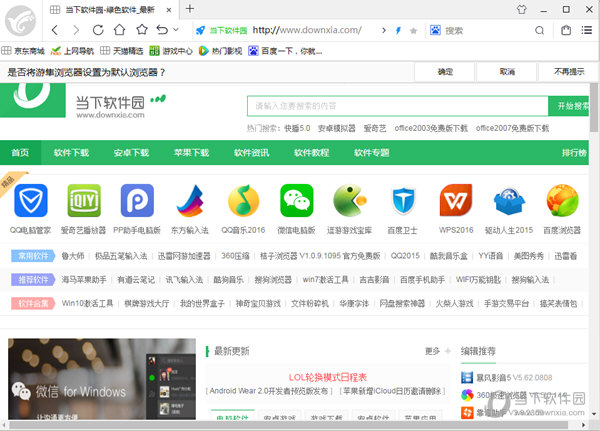The width and height of the screenshot is (600, 431).
Task: Click the lightning speed mode icon
Action: 398,31
